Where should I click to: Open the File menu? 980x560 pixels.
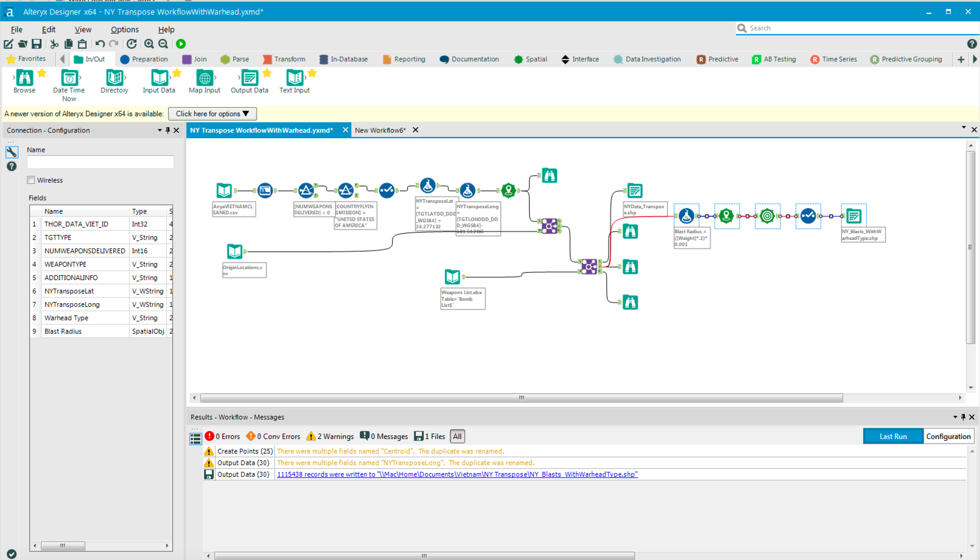16,29
